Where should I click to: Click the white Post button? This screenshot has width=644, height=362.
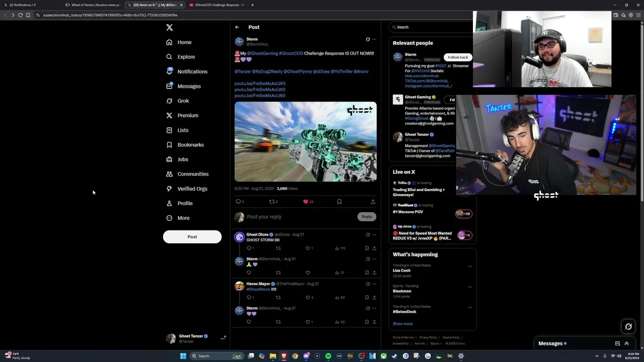click(x=192, y=237)
